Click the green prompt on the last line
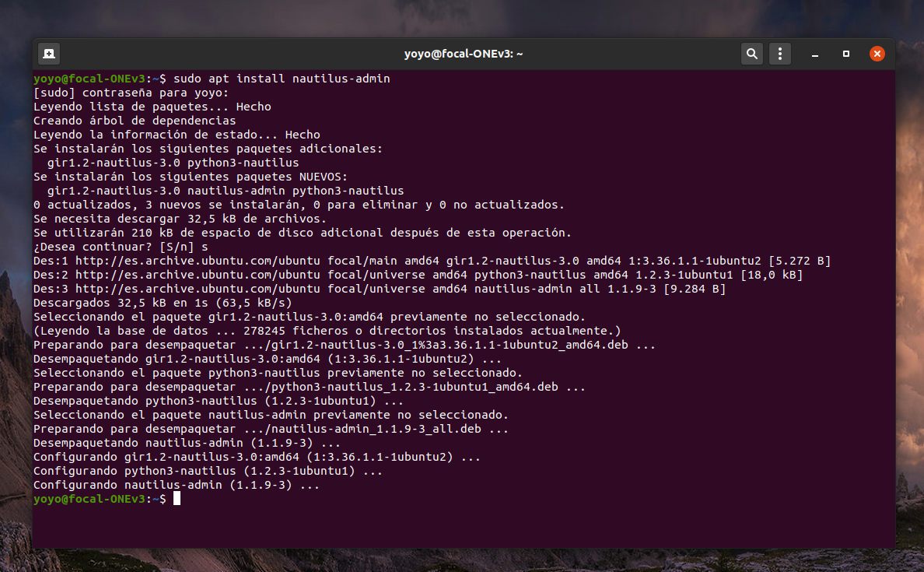Screen dimensions: 924x572 click(89, 499)
